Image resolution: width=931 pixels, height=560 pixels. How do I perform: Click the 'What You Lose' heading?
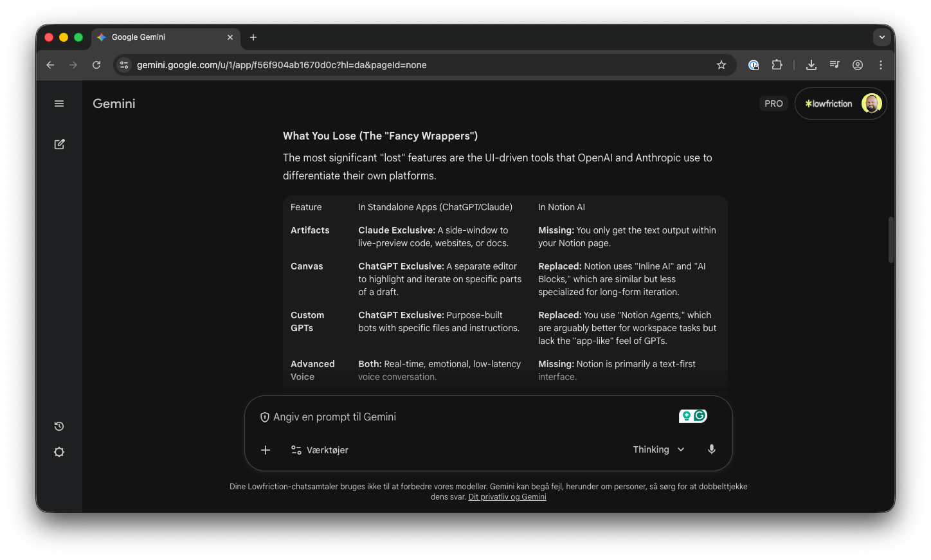pos(380,136)
